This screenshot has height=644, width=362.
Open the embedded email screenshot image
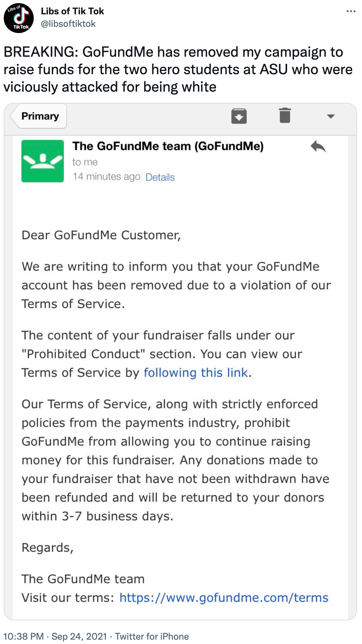click(180, 362)
